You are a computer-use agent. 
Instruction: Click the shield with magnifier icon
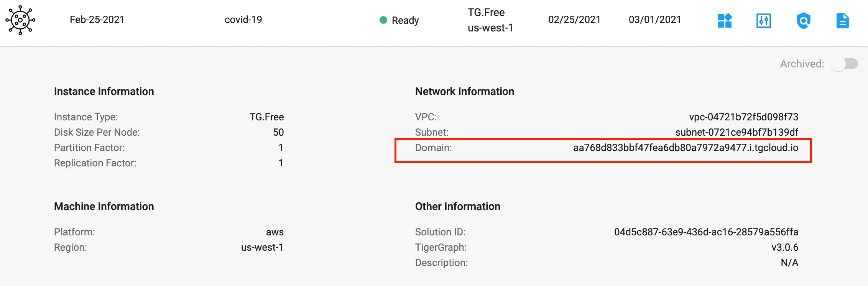[803, 21]
